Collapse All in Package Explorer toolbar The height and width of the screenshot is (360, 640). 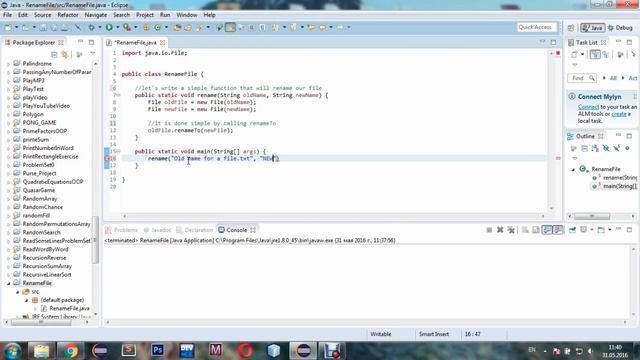tap(54, 54)
